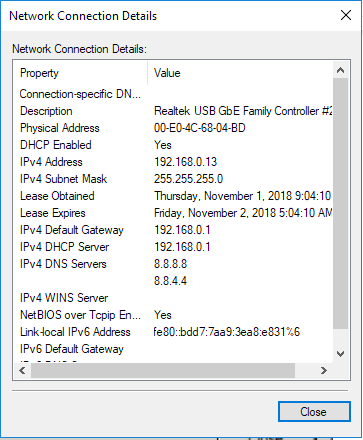363x440 pixels.
Task: Click the horizontal scrollbar left arrow
Action: [x=22, y=371]
